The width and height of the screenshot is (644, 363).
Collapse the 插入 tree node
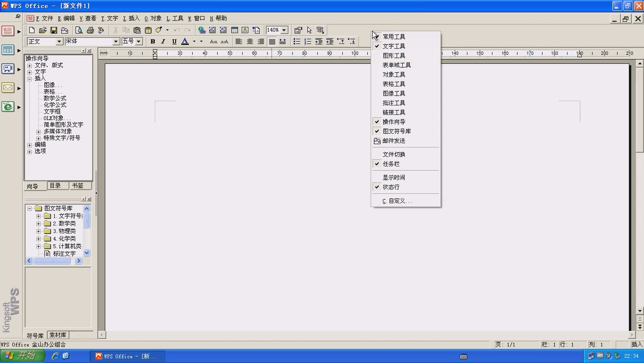(x=29, y=78)
